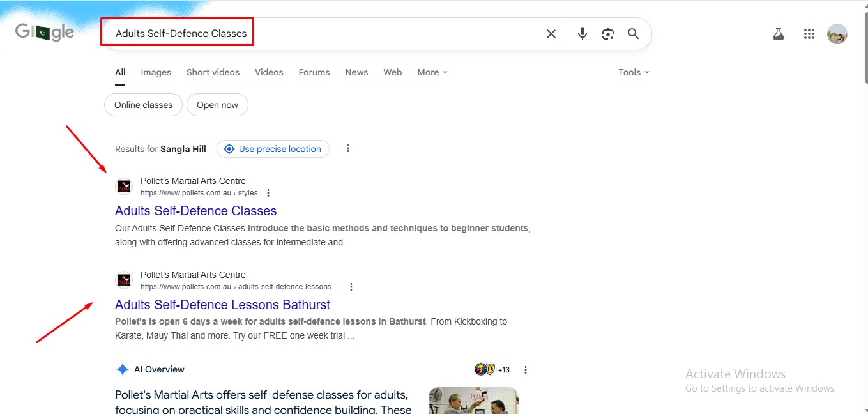This screenshot has height=414, width=868.
Task: Open Adults Self-Defence Lessons Bathurst link
Action: pyautogui.click(x=222, y=305)
